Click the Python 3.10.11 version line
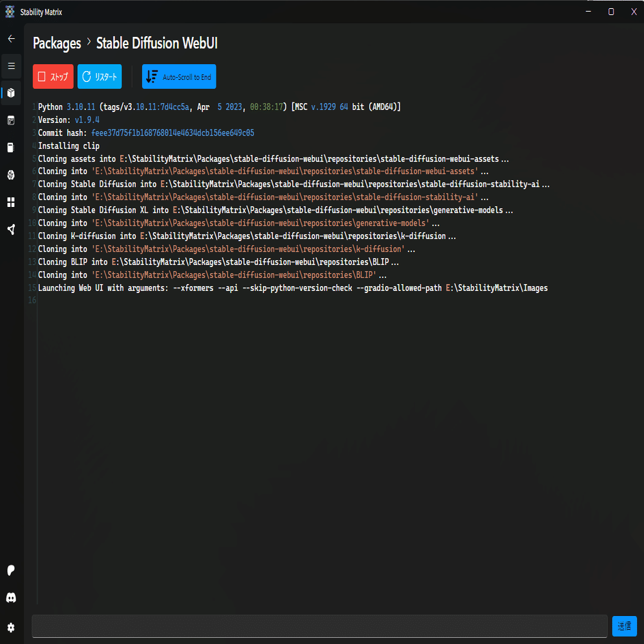644x644 pixels. [219, 107]
